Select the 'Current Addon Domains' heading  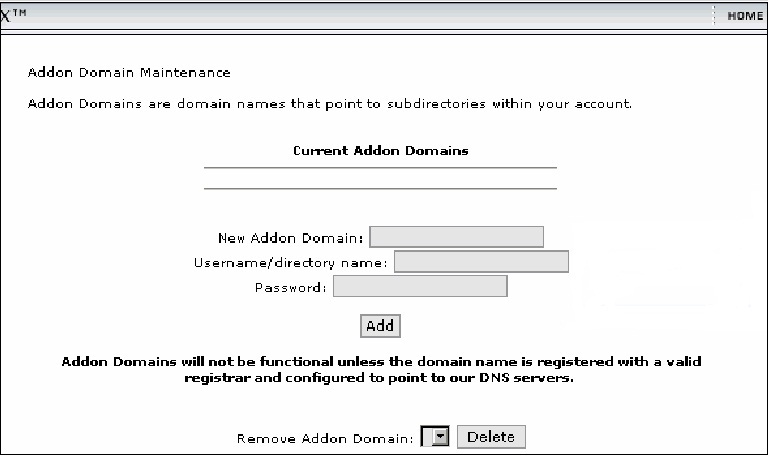pyautogui.click(x=381, y=150)
